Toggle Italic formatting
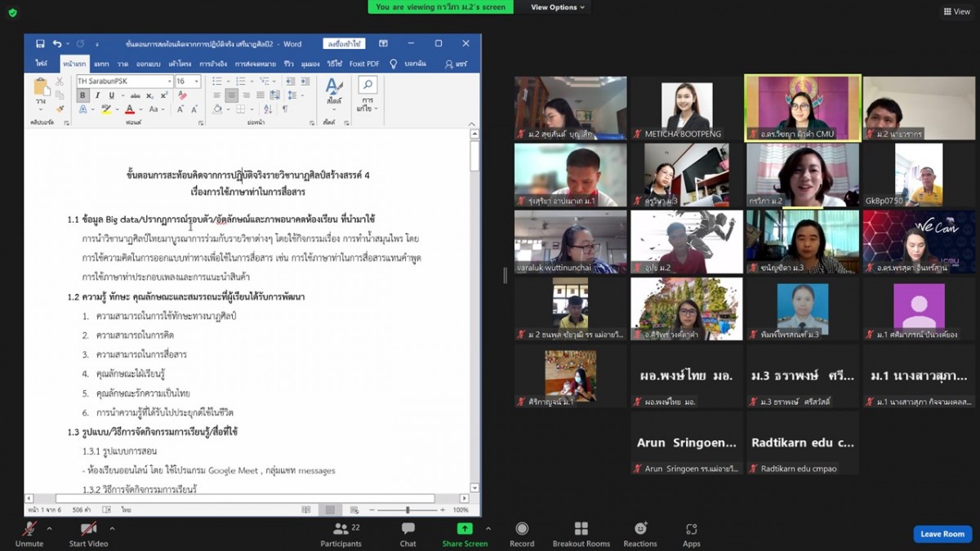This screenshot has height=551, width=980. 97,96
